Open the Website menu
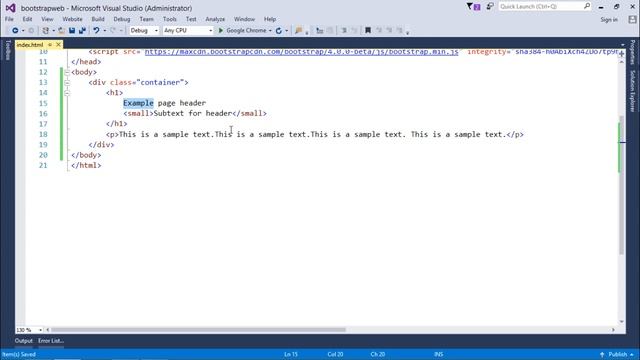 click(x=72, y=19)
